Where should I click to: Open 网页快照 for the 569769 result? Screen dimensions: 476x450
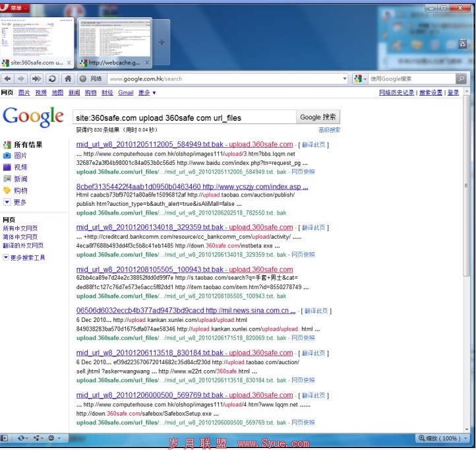[303, 422]
